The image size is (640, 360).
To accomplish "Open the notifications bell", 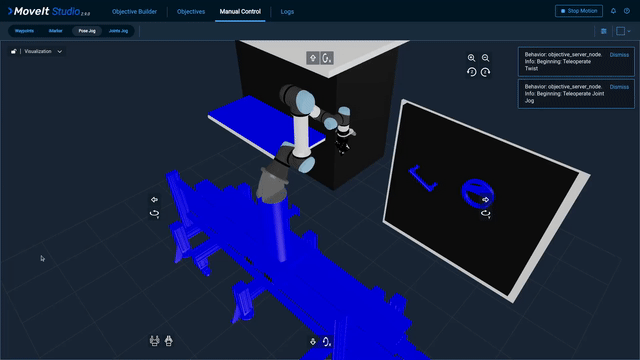I will tap(613, 11).
